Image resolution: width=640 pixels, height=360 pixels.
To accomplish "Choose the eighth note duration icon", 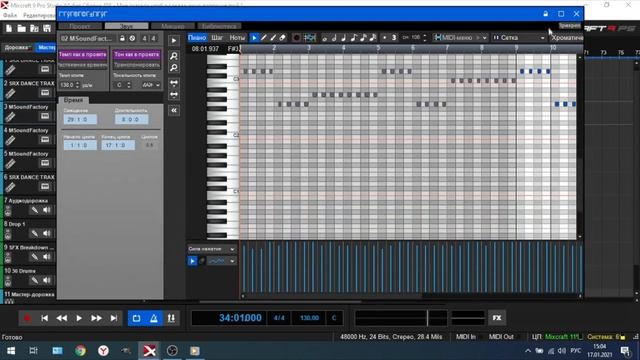I will (353, 38).
